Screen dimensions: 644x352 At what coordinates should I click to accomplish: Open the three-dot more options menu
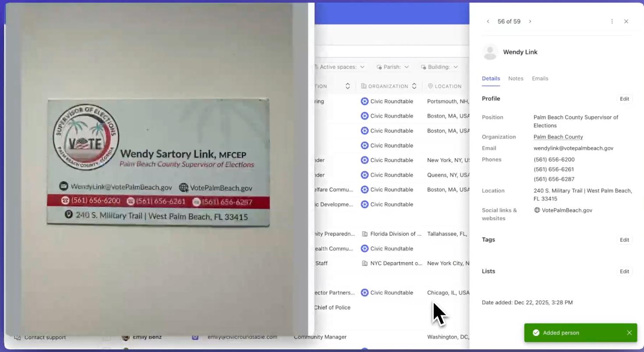click(612, 21)
